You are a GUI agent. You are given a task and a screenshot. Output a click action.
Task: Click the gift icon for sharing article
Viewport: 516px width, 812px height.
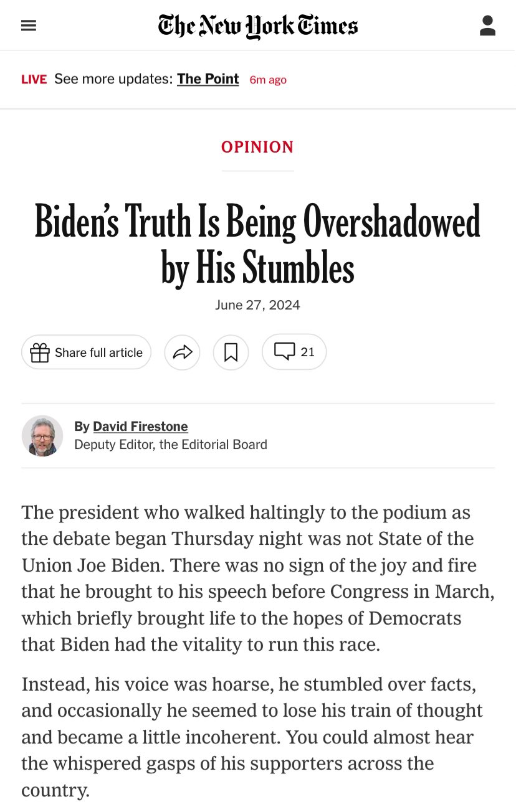(x=40, y=352)
